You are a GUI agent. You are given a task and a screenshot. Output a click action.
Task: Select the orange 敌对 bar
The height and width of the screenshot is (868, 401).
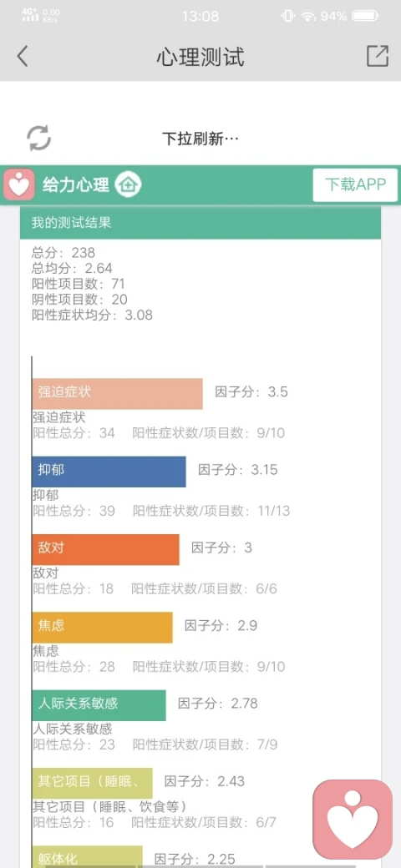coord(106,550)
